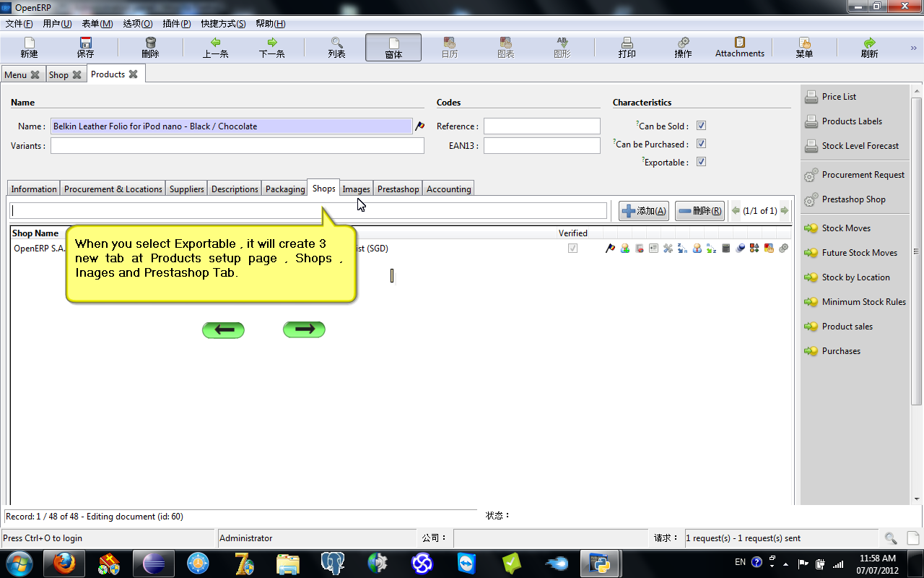This screenshot has height=578, width=924.
Task: Open the 文件(F) menu
Action: 19,24
